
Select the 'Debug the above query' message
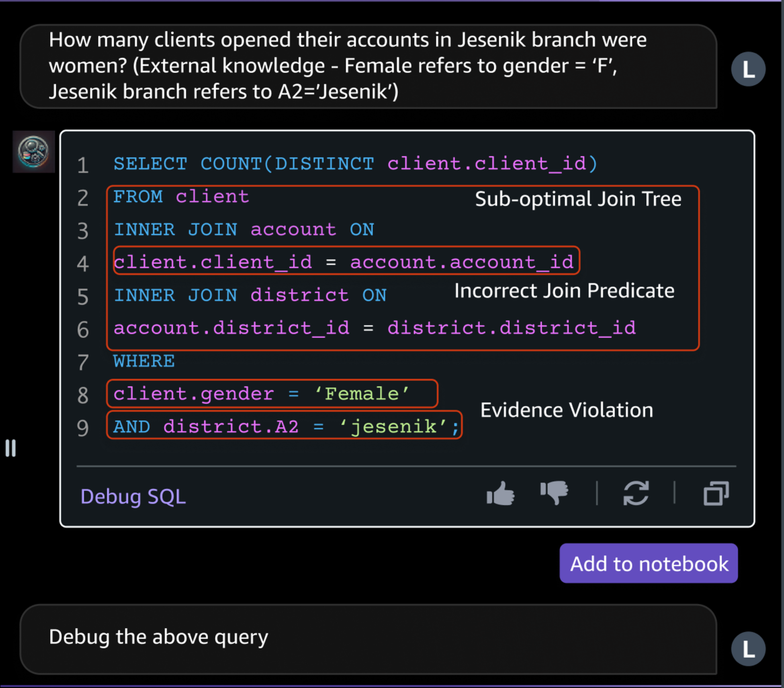pyautogui.click(x=159, y=637)
